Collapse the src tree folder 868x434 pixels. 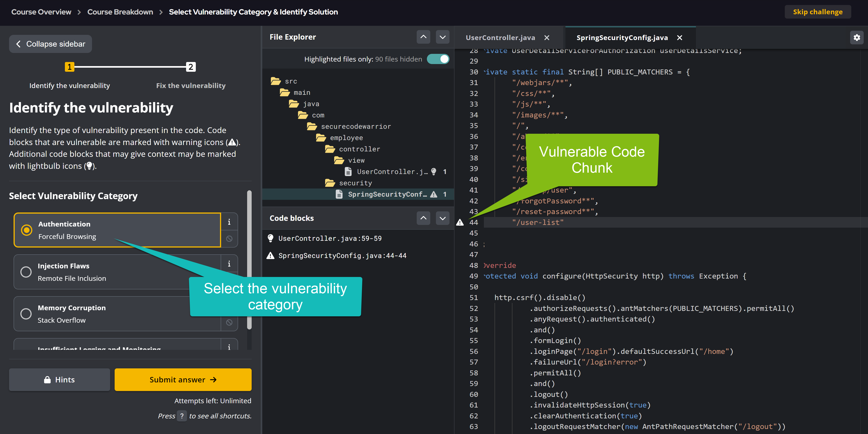click(284, 81)
